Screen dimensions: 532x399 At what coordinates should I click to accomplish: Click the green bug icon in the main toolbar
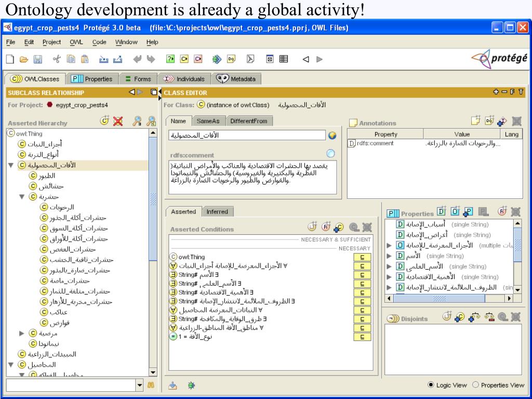[217, 59]
